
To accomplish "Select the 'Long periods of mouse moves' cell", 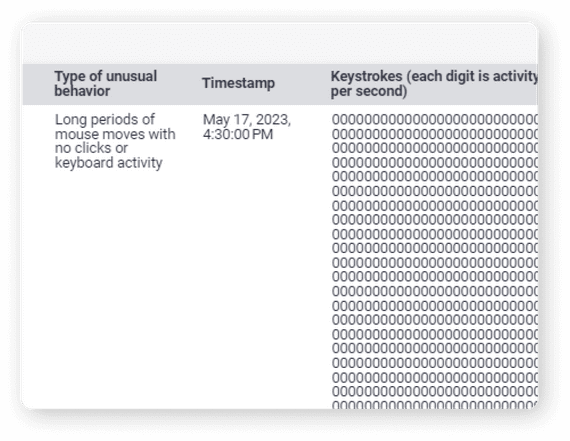I will 115,141.
